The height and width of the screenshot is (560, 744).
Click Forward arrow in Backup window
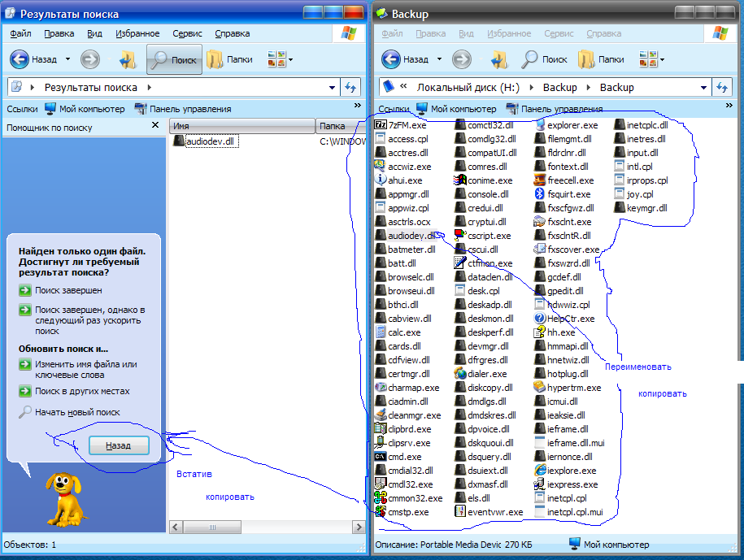461,59
